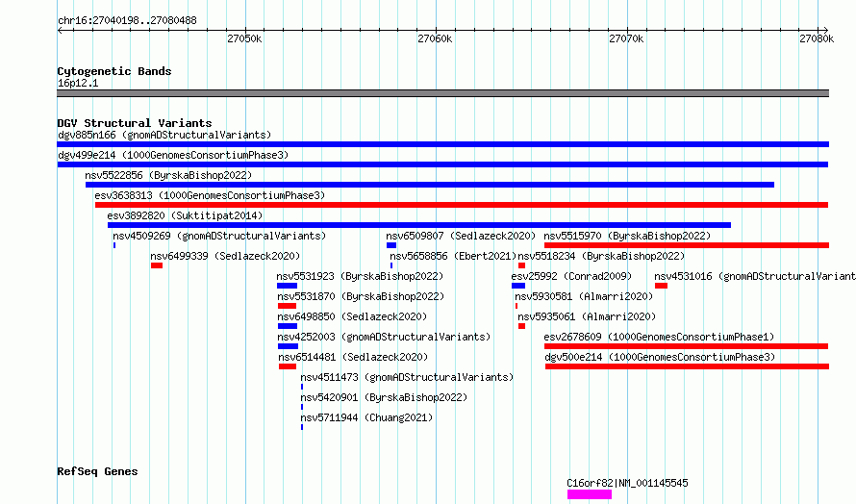Click the 27070k ruler tick label
856x504 pixels.
[625, 38]
